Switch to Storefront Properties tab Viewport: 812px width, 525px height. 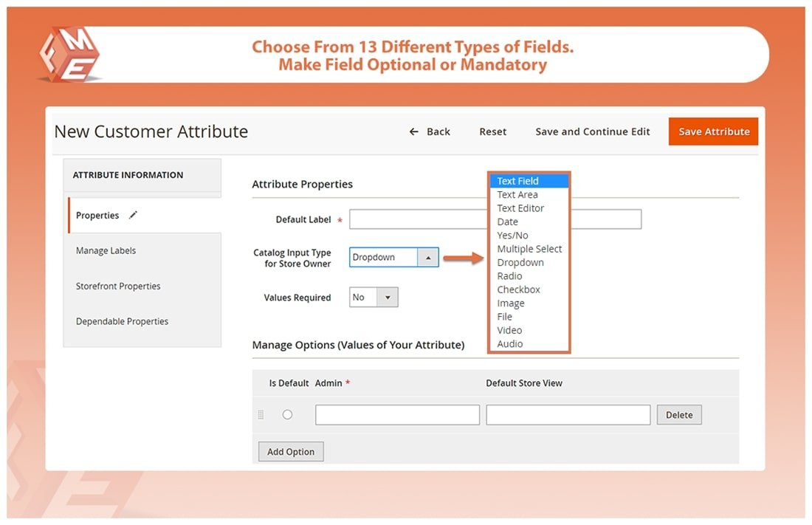point(118,286)
